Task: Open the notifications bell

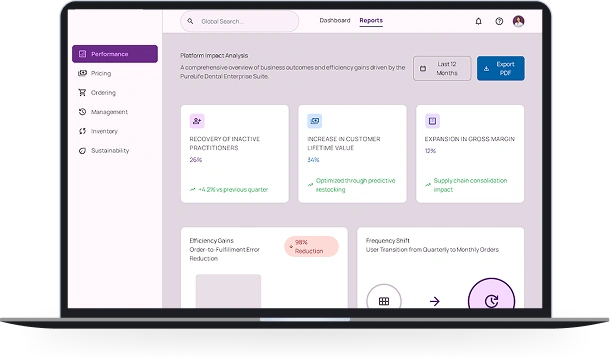Action: click(479, 21)
